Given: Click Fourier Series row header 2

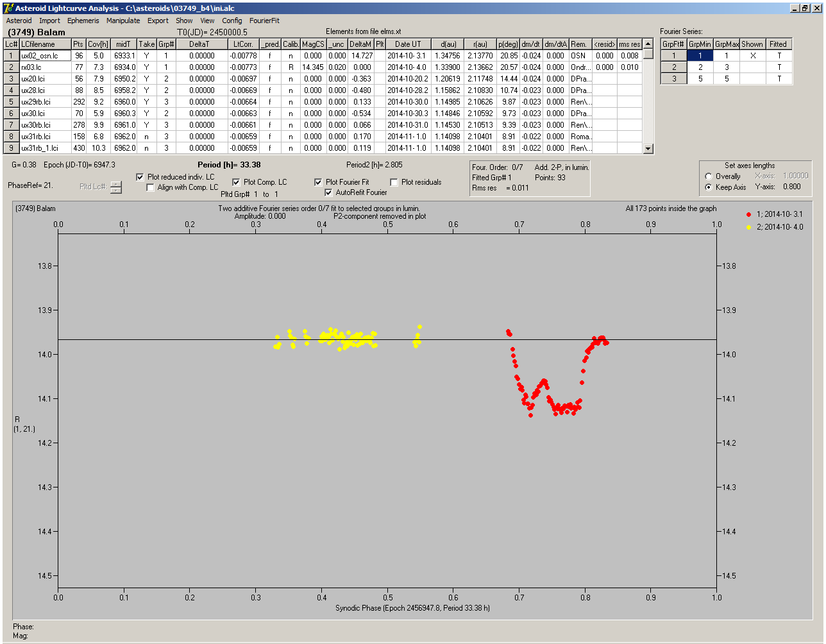Looking at the screenshot, I should 674,67.
